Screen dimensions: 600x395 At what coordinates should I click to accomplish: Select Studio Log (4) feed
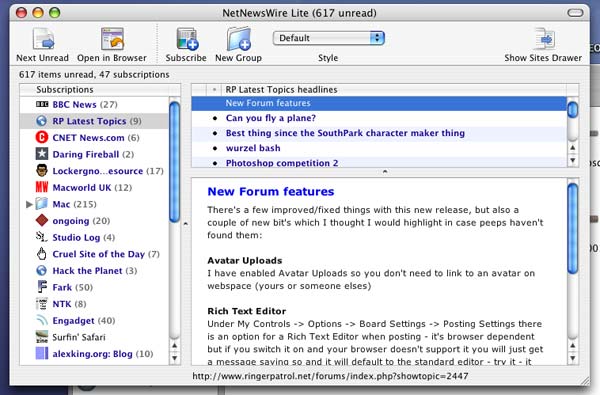(x=94, y=237)
